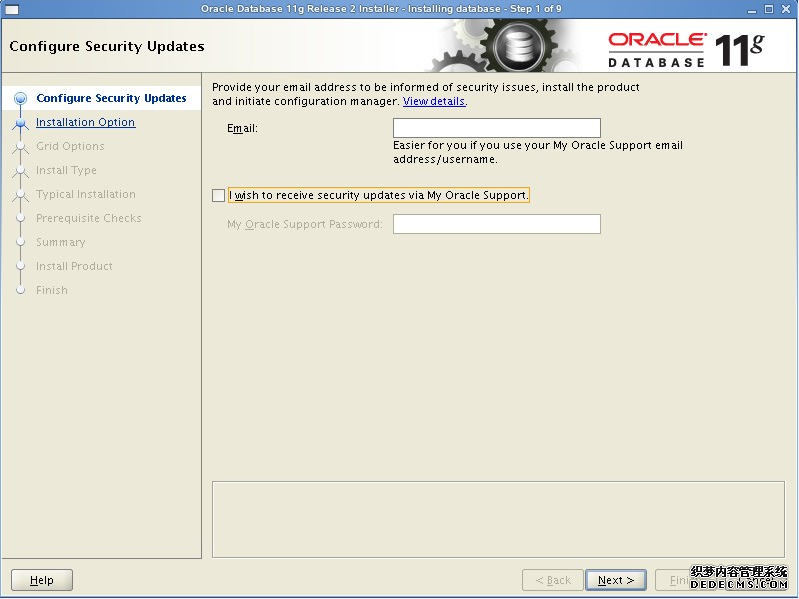This screenshot has width=799, height=599.
Task: Click the My Oracle Support Password field
Action: 496,224
